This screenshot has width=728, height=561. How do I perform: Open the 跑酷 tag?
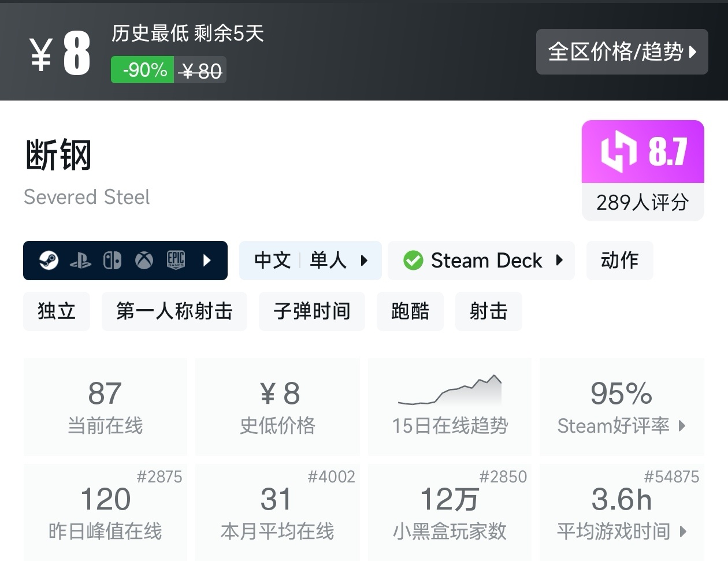pos(410,311)
